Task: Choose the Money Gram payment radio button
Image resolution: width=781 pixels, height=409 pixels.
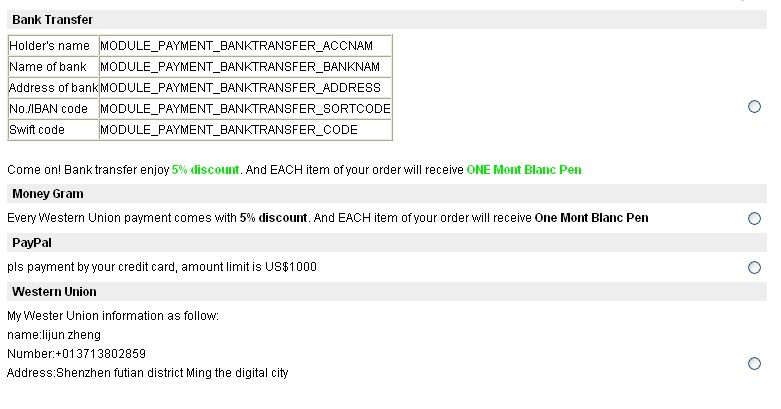Action: 754,218
